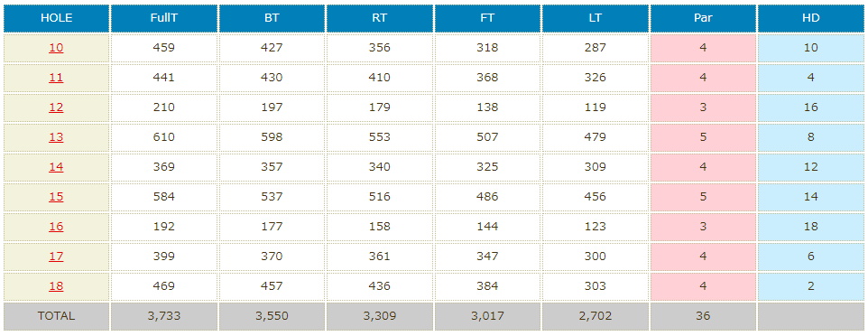Click the Par column header

(703, 18)
